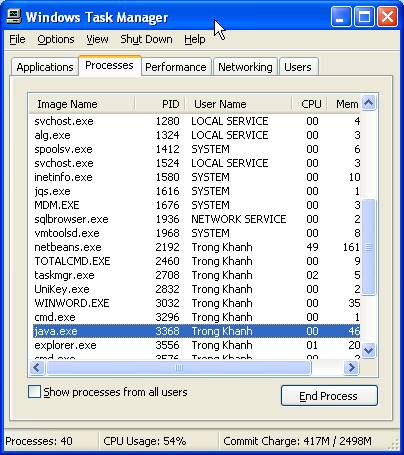Sort by CPU column header
404x455 pixels.
(310, 104)
